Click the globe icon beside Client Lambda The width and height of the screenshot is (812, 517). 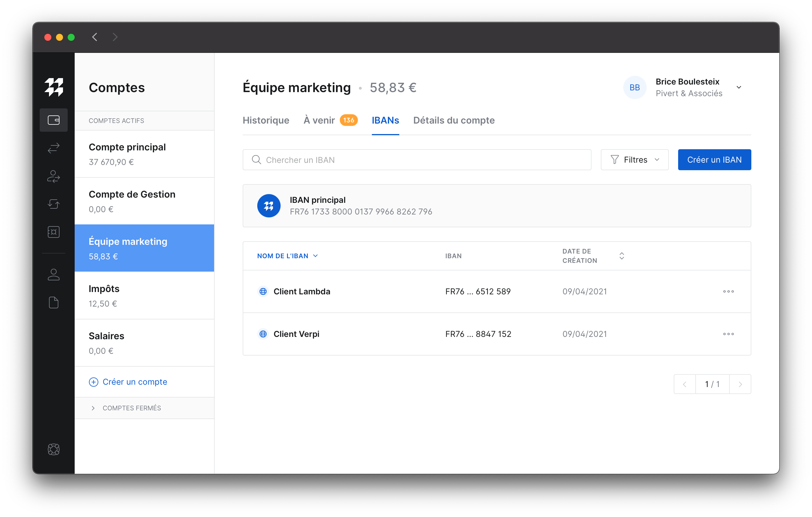coord(263,291)
